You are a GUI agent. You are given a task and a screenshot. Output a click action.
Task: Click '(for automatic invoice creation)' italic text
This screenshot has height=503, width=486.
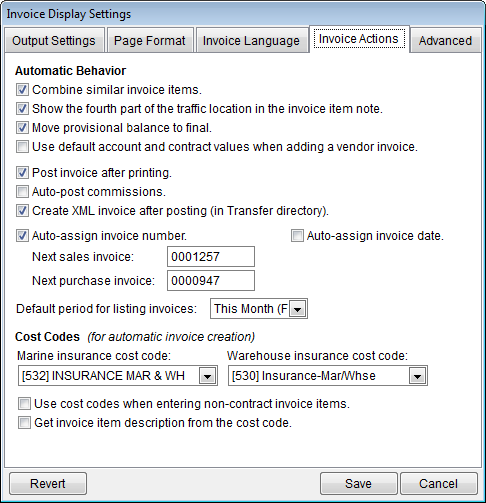click(x=171, y=337)
